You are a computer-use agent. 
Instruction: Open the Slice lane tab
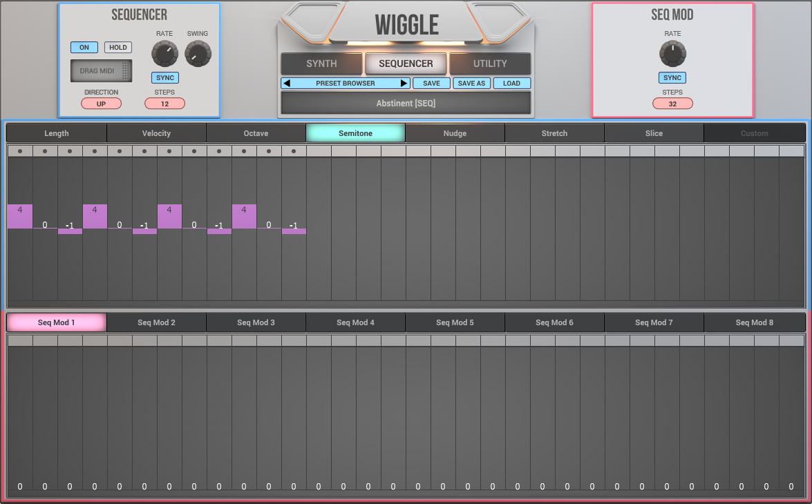coord(654,133)
